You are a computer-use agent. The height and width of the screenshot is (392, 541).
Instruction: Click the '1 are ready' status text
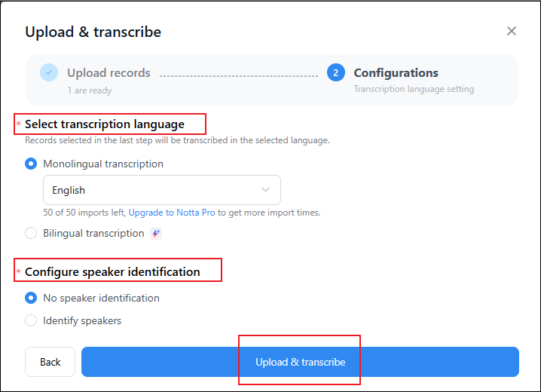[89, 90]
